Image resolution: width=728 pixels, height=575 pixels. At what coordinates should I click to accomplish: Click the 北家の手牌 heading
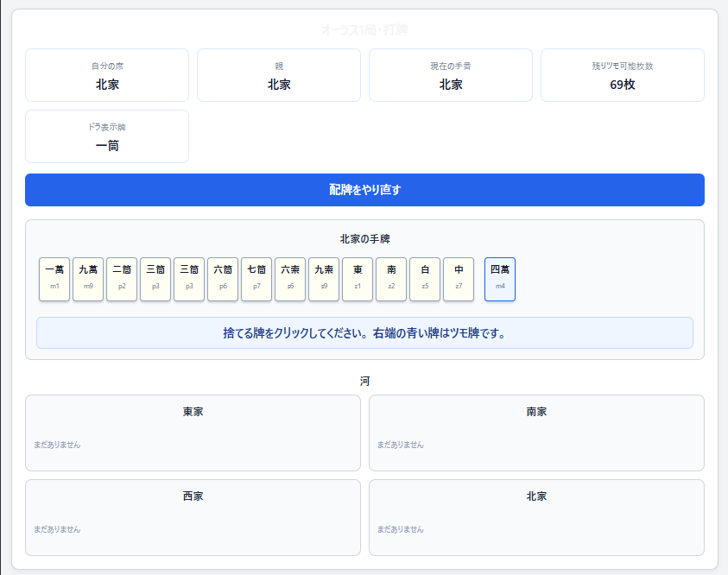point(364,239)
